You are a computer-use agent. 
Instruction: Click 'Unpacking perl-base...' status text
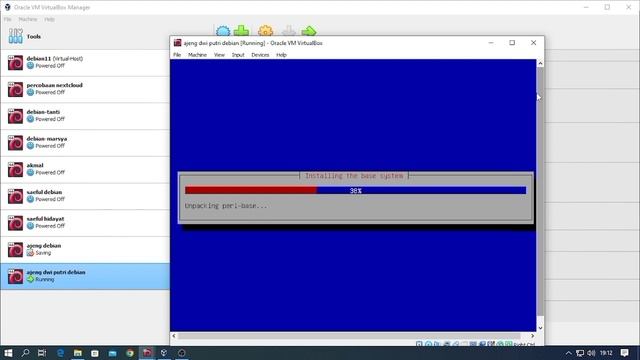click(226, 206)
